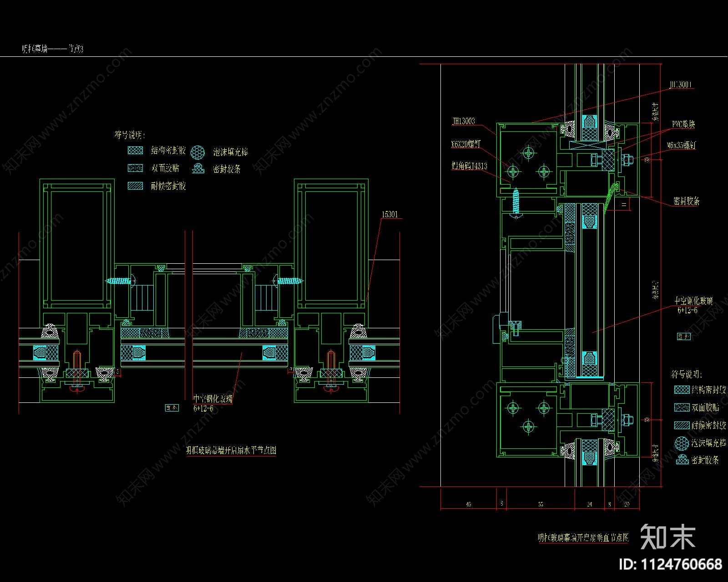Click 中空钢化玻璃 6+12-6 label in vertical drawing

[693, 306]
